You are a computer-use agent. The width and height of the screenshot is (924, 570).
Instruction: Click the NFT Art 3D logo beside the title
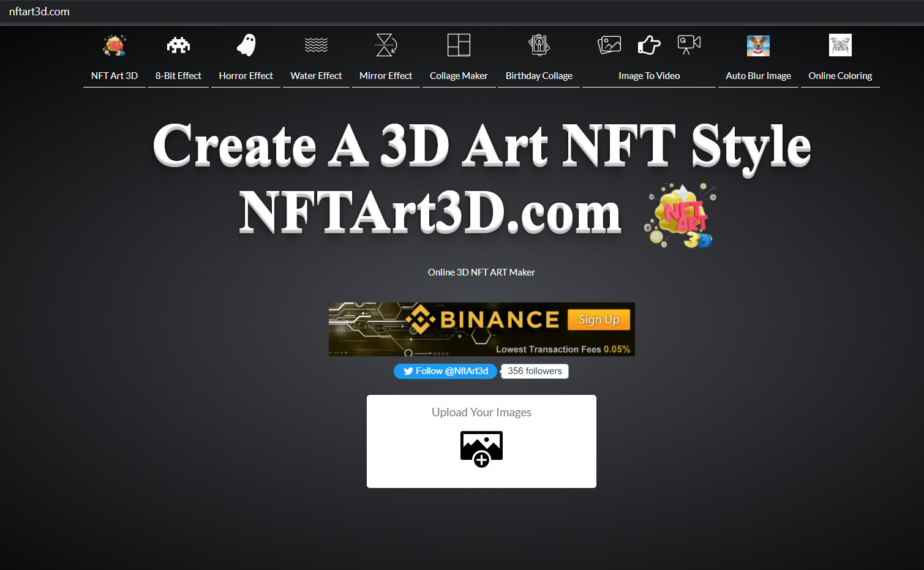point(680,215)
